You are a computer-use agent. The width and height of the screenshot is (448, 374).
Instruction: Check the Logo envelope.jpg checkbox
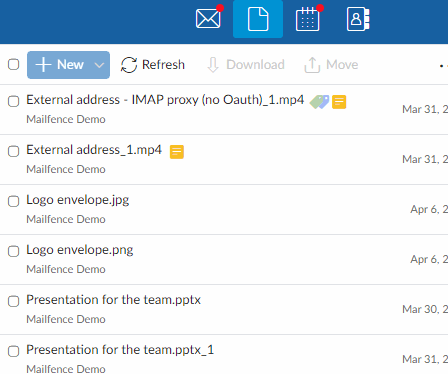point(13,201)
